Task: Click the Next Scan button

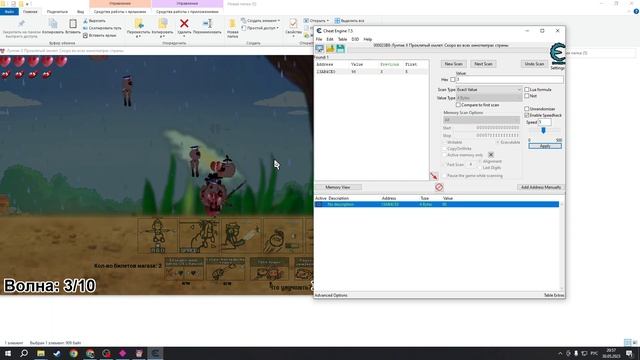Action: pyautogui.click(x=483, y=64)
